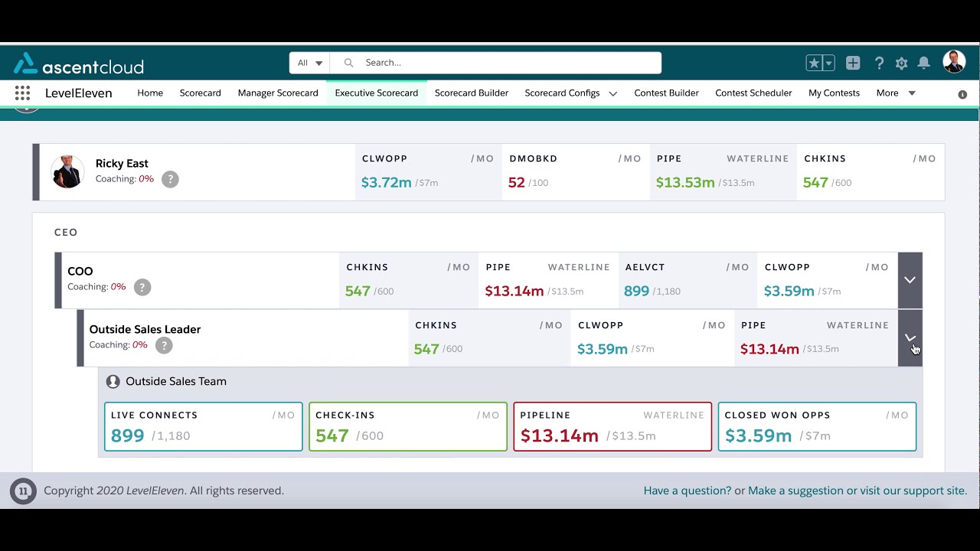The image size is (980, 551).
Task: Click the global actions plus icon
Action: [x=853, y=64]
